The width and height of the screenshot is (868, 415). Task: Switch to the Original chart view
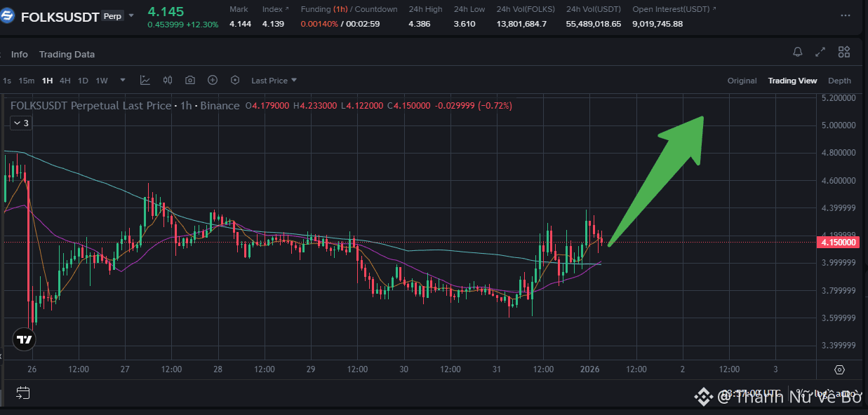(x=742, y=81)
